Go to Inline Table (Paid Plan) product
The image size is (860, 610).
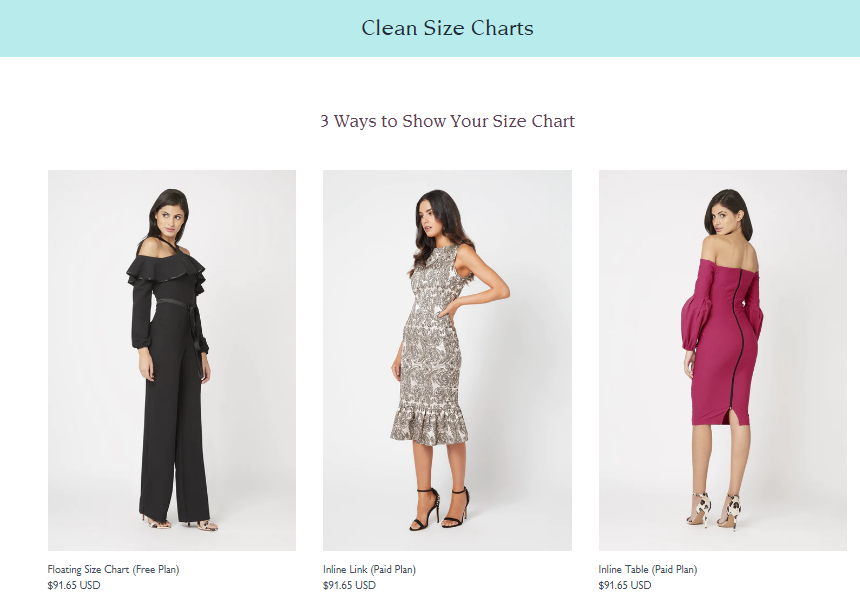click(x=647, y=569)
